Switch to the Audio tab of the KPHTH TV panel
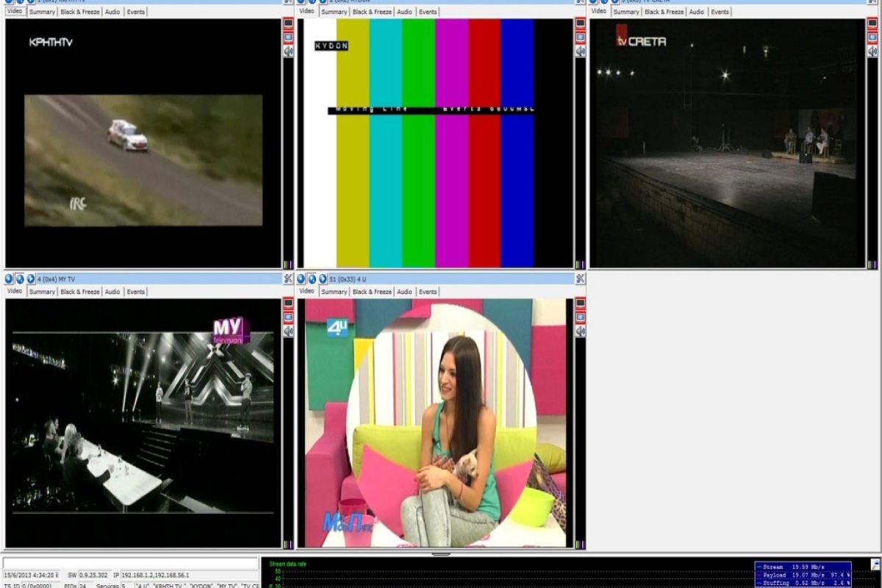This screenshot has height=588, width=882. [x=112, y=12]
